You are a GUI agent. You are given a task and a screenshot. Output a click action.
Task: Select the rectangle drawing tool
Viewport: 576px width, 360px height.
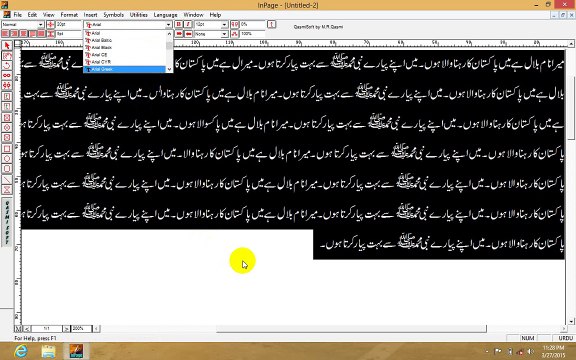pos(7,149)
